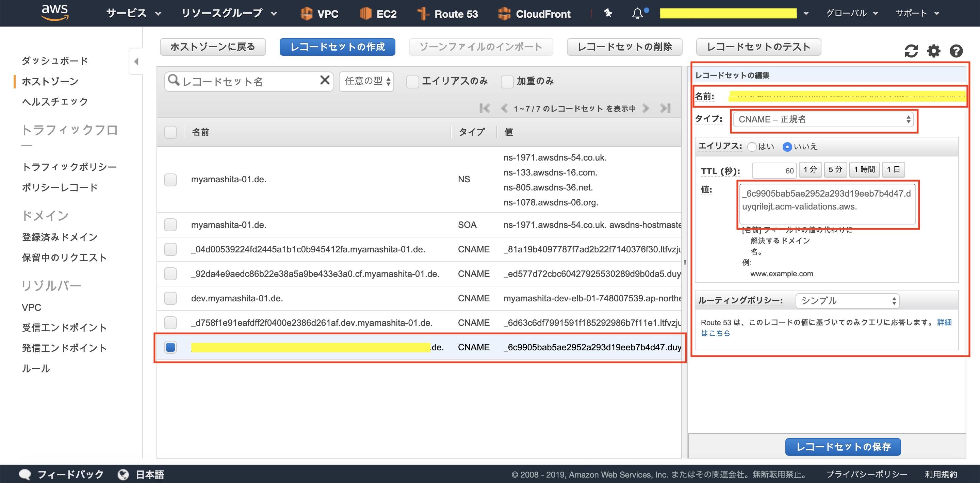Refresh the record set list
The width and height of the screenshot is (980, 483).
coord(911,51)
